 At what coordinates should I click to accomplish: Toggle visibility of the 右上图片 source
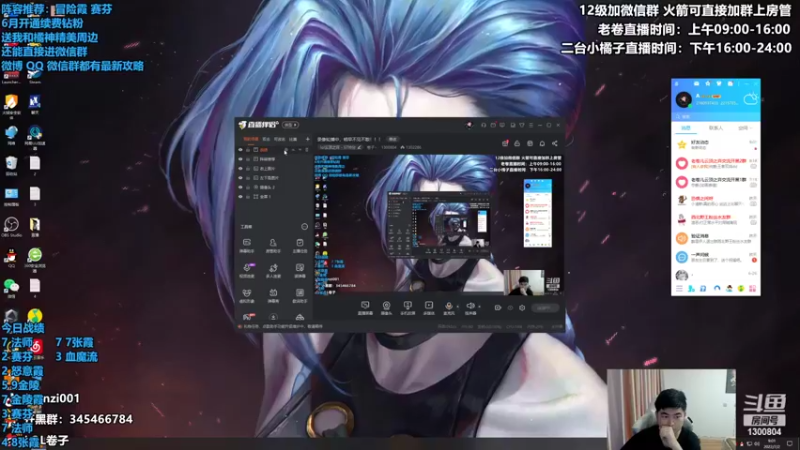point(240,168)
